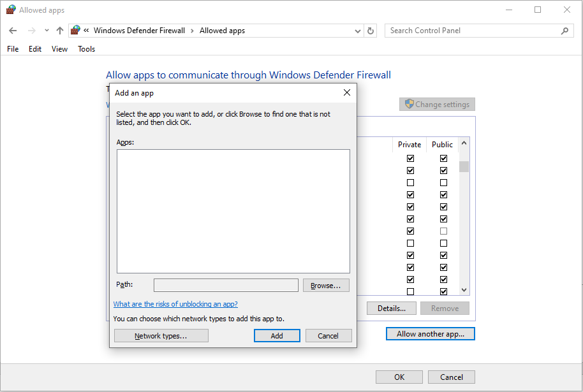Click the Public column header
This screenshot has height=392, width=583.
pos(442,145)
